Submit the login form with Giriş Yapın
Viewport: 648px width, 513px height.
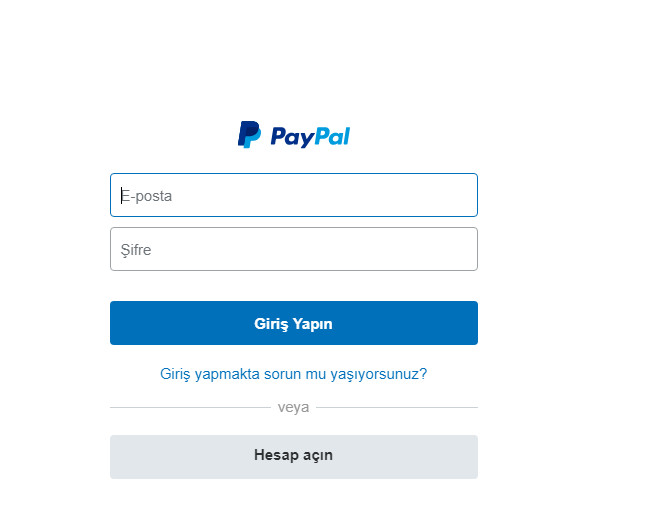click(294, 323)
